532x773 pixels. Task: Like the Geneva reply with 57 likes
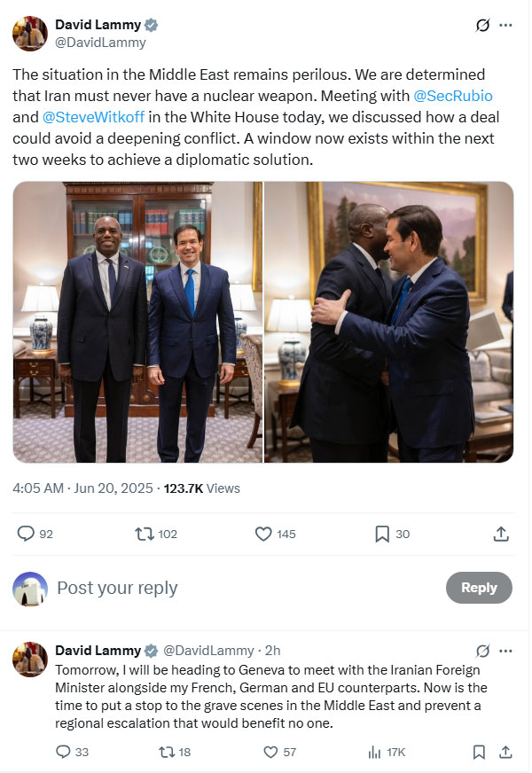[271, 752]
